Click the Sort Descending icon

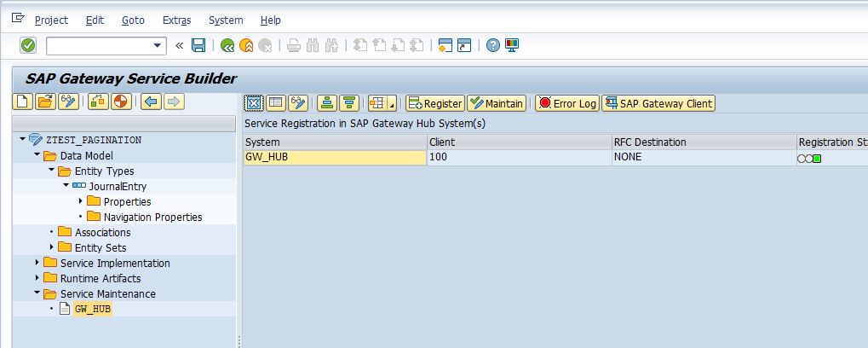click(x=349, y=103)
